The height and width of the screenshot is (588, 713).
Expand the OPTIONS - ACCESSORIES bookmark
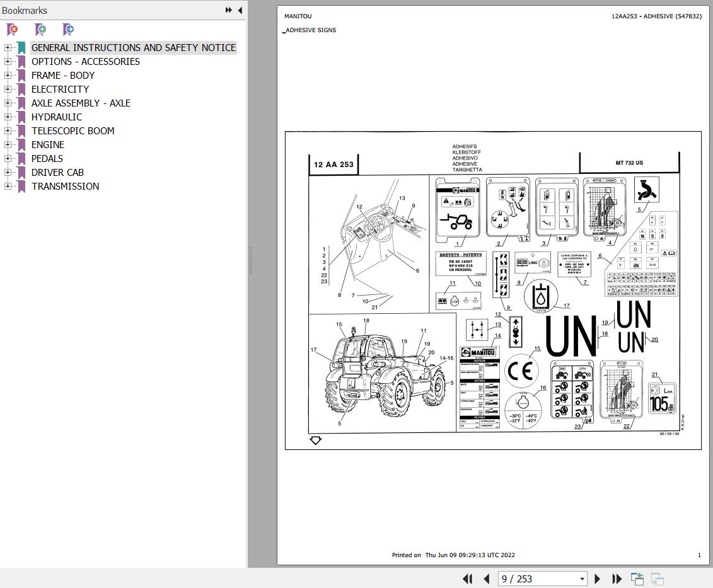[x=8, y=61]
